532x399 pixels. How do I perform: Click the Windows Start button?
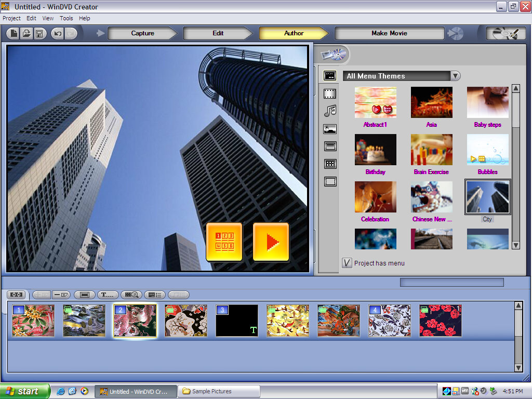coord(24,391)
